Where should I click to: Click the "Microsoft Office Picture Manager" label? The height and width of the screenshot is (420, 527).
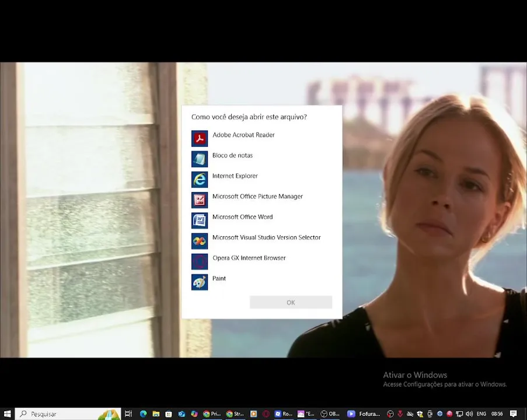coord(257,196)
